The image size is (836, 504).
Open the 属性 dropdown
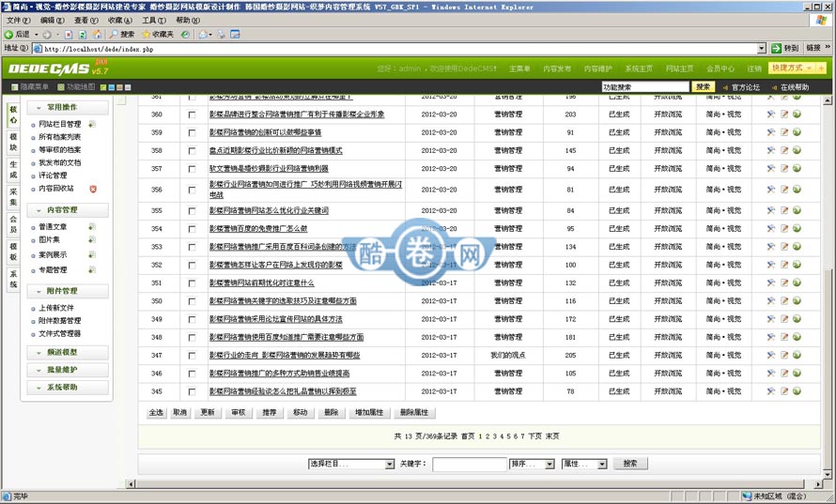[584, 464]
